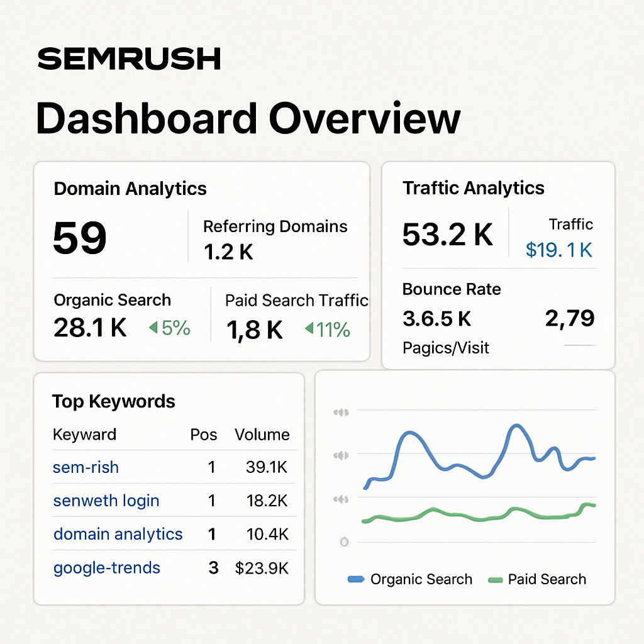Select the top speaker icon on the chart axis

(x=341, y=412)
